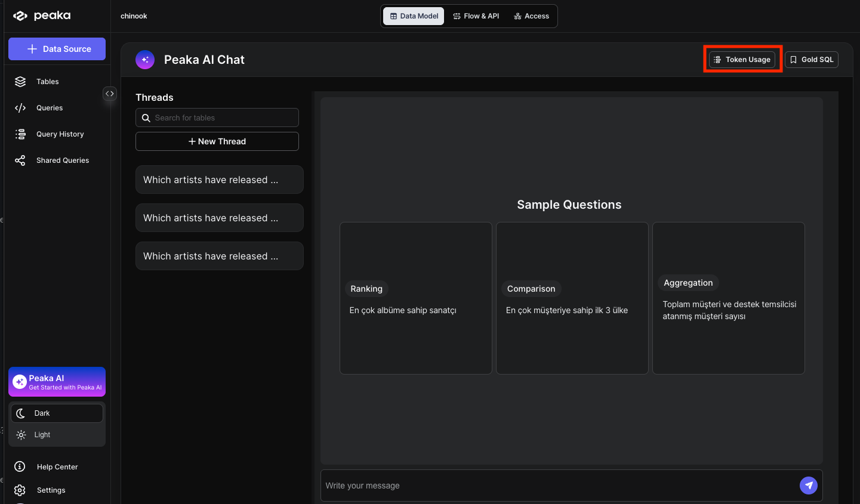The image size is (860, 504).
Task: Select the Ranking sample question card
Action: point(416,298)
